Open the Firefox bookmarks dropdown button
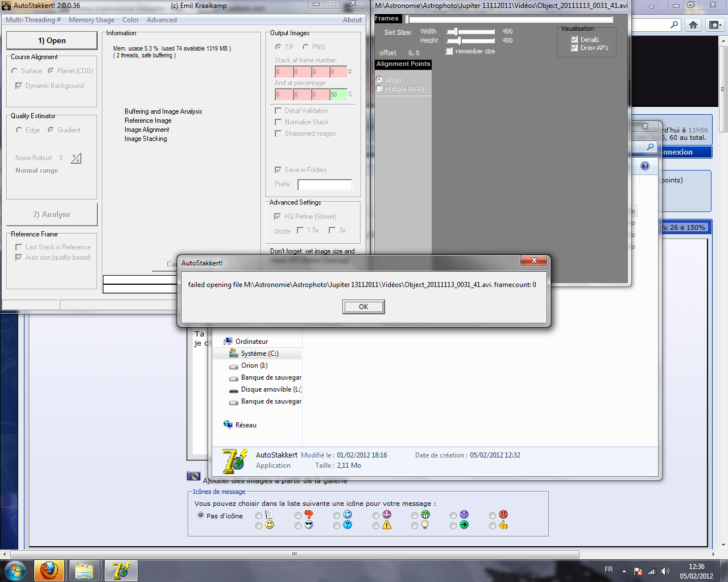This screenshot has width=728, height=582. (715, 25)
